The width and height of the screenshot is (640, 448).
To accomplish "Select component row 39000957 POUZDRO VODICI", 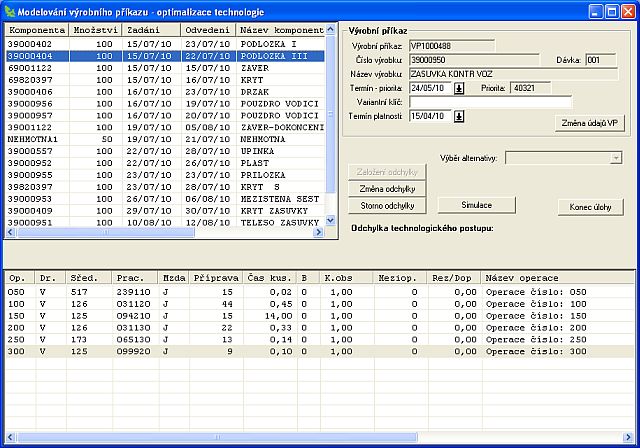I will click(165, 115).
